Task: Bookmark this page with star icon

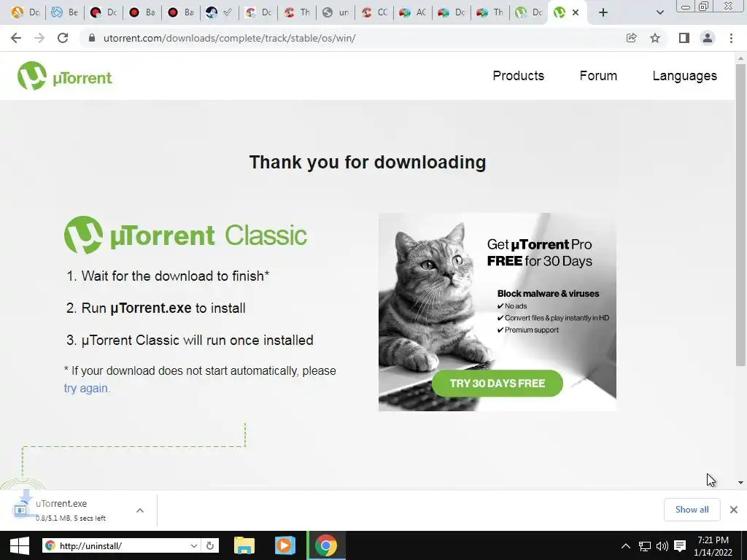Action: [x=655, y=38]
